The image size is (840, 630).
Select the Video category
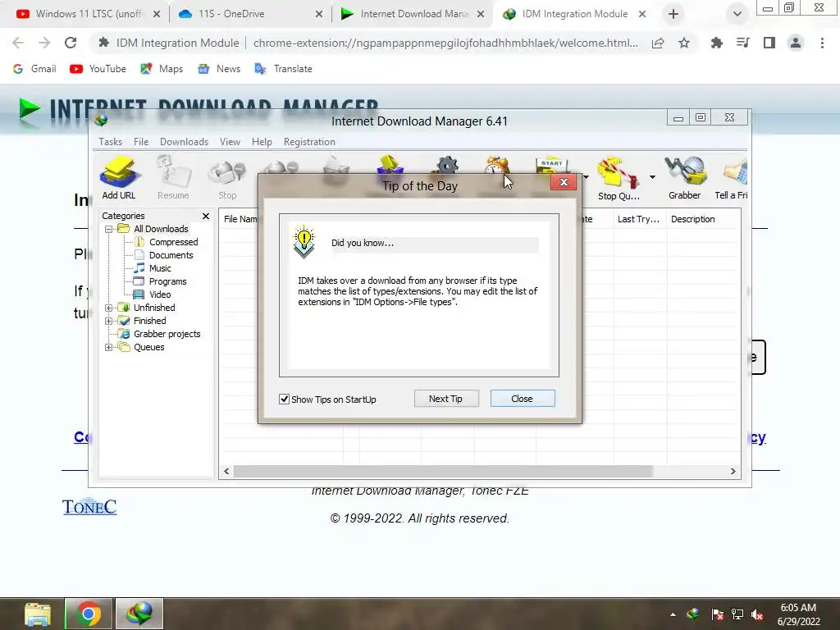click(160, 294)
